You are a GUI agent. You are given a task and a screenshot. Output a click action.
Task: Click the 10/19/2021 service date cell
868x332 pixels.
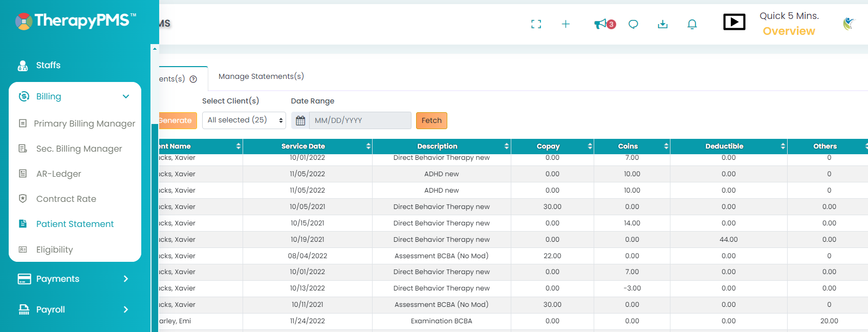(x=308, y=239)
